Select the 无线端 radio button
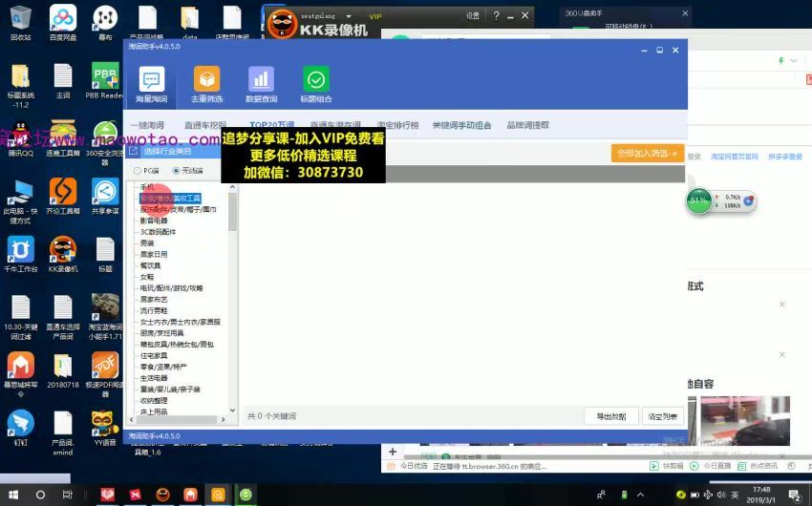Viewport: 812px width, 506px height. point(176,170)
